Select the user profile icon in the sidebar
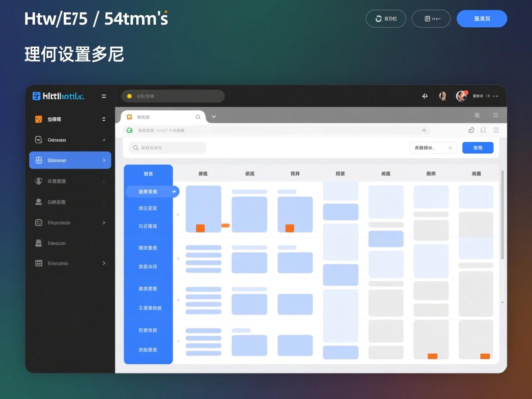Screen dimensions: 532x399 tap(39, 202)
